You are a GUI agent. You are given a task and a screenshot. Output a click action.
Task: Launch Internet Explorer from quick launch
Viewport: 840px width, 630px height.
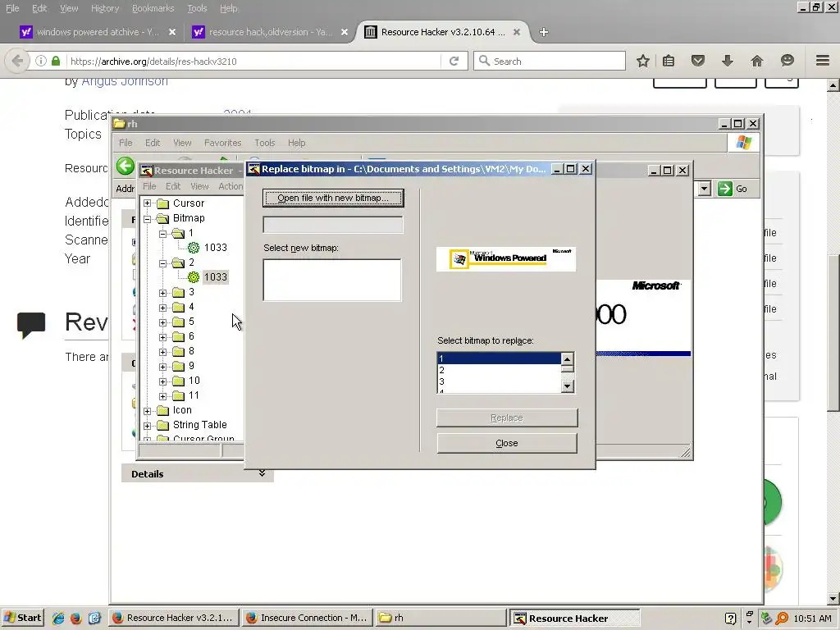(x=58, y=619)
